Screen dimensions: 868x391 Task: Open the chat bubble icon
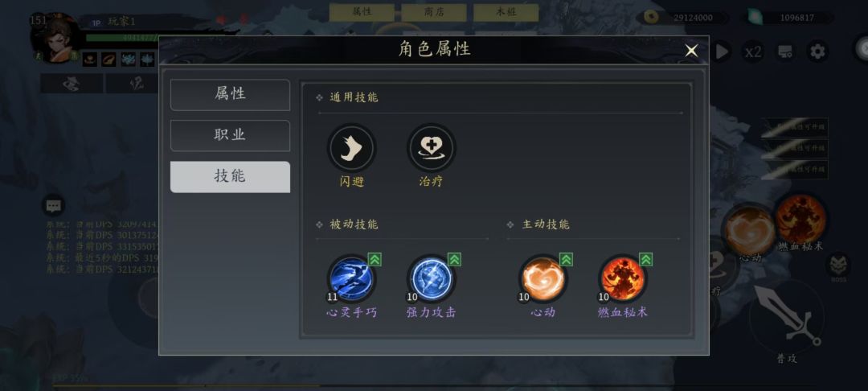(x=54, y=206)
